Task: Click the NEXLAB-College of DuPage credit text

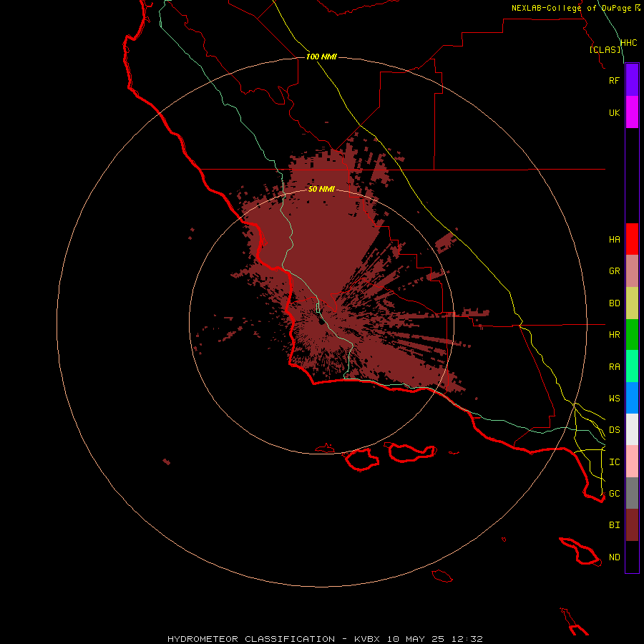Action: (x=571, y=8)
